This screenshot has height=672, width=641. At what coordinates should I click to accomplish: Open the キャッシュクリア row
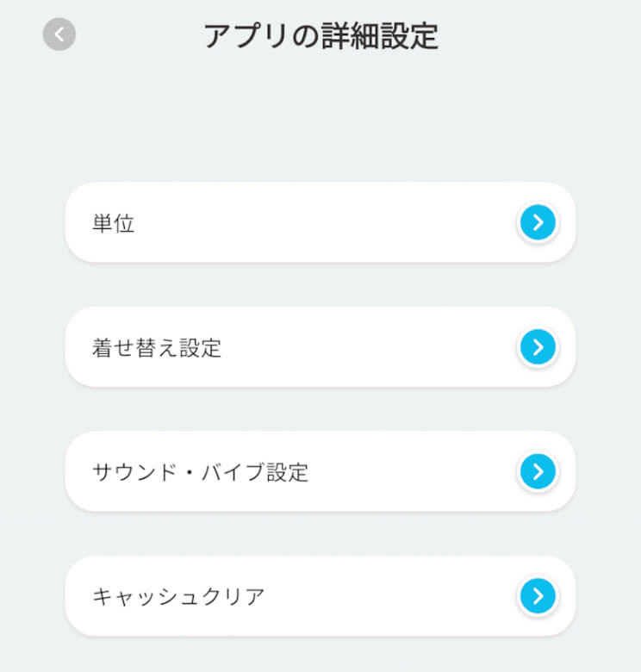(320, 595)
